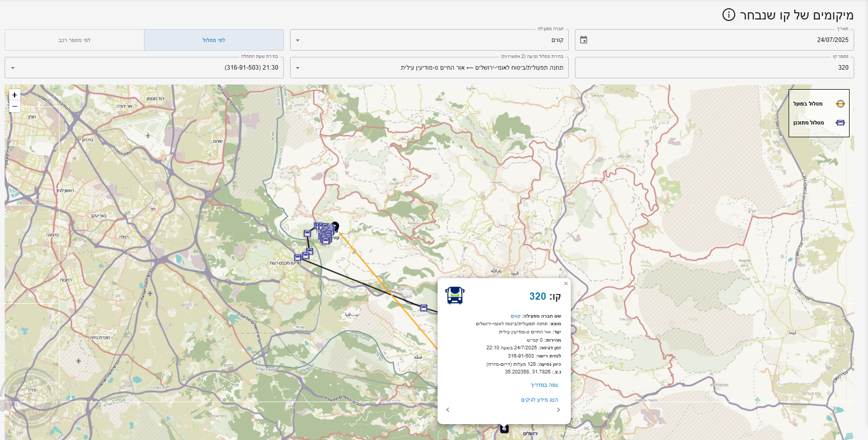Switch to 'לפי מספר רכב' tab
The width and height of the screenshot is (868, 440).
75,40
